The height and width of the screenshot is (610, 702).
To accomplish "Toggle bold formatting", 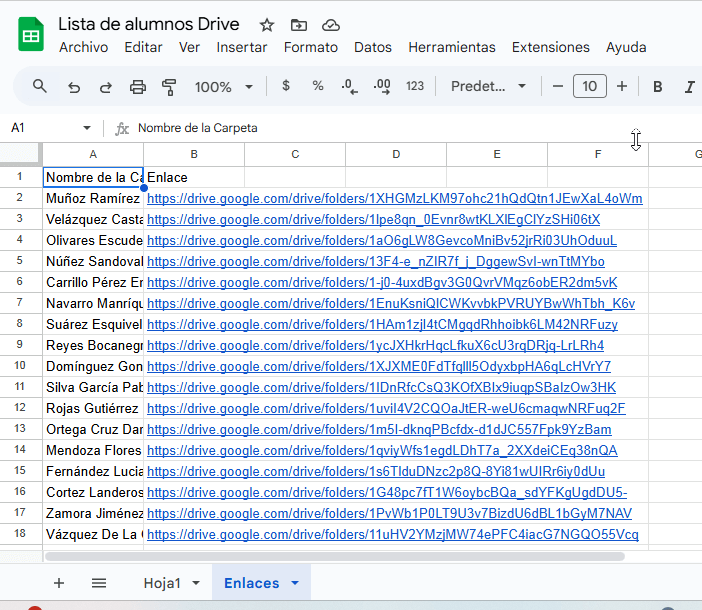I will [658, 87].
